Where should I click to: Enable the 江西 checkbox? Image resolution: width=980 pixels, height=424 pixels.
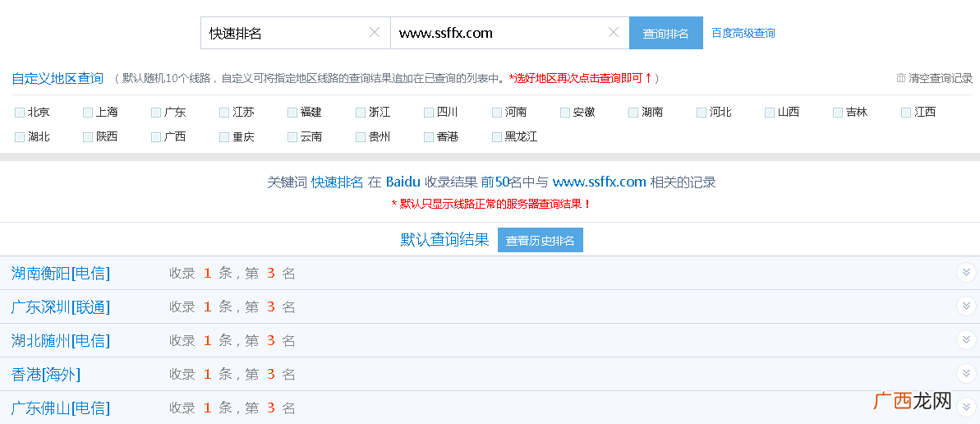(x=905, y=113)
